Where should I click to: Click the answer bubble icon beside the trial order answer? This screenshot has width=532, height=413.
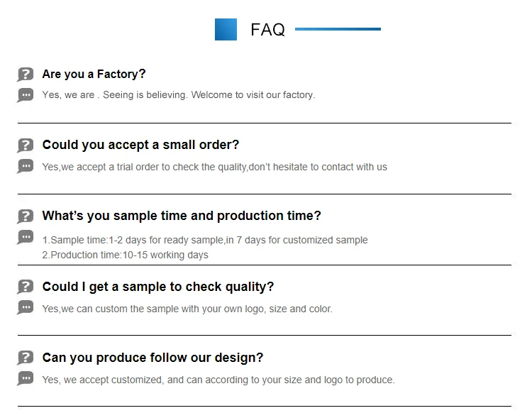tap(26, 166)
